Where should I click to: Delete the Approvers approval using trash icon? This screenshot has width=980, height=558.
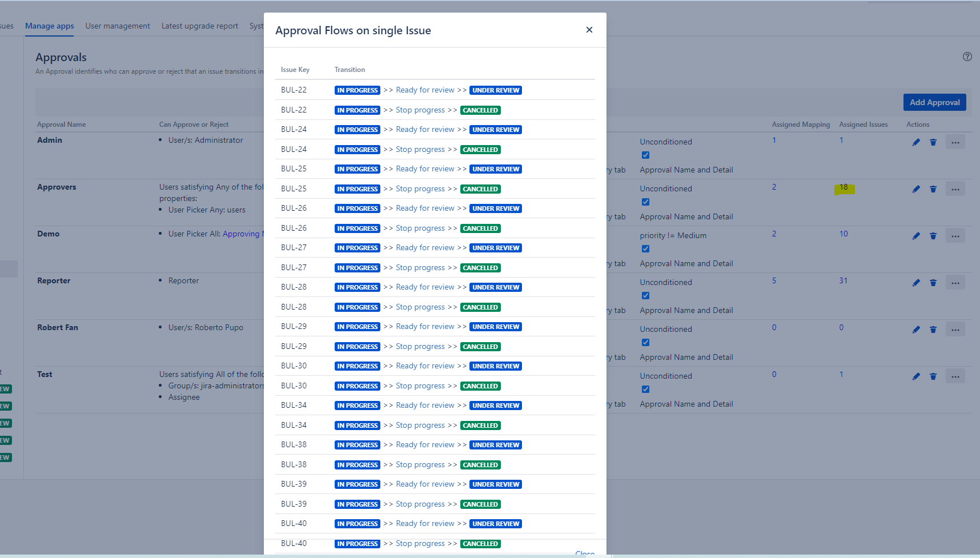pos(933,189)
